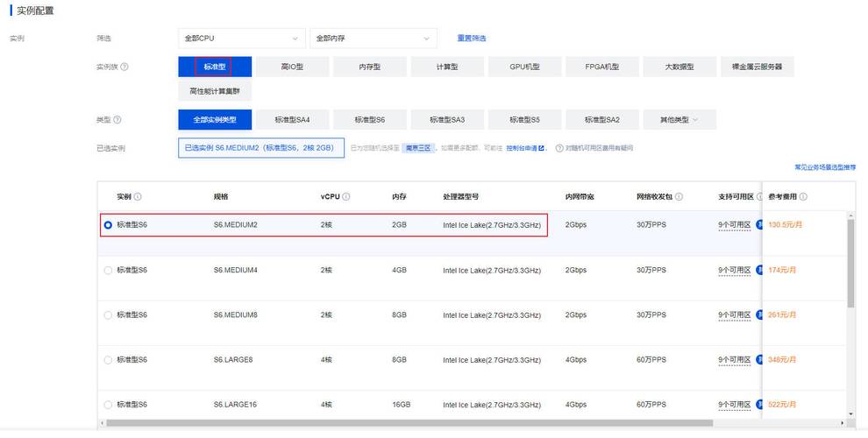Click info icon beside vCPU column header
The height and width of the screenshot is (438, 868).
[346, 197]
